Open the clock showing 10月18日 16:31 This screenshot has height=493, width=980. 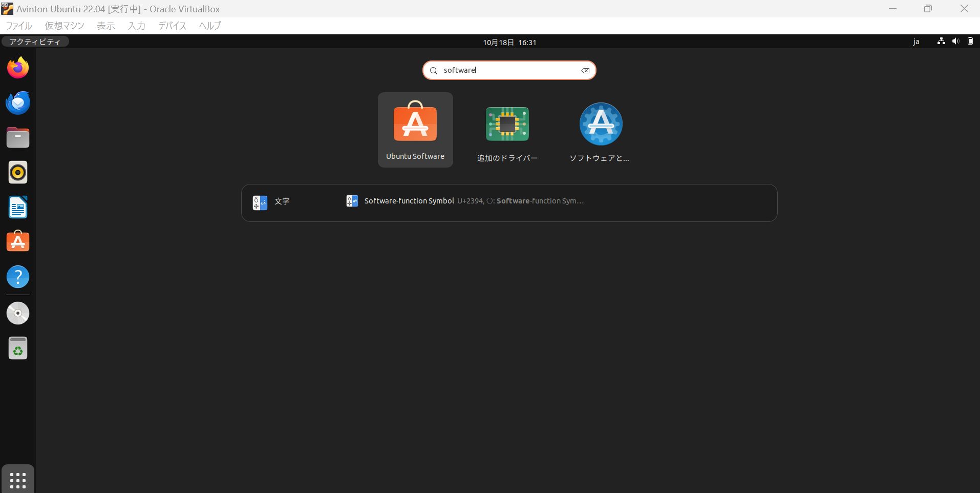(x=509, y=43)
